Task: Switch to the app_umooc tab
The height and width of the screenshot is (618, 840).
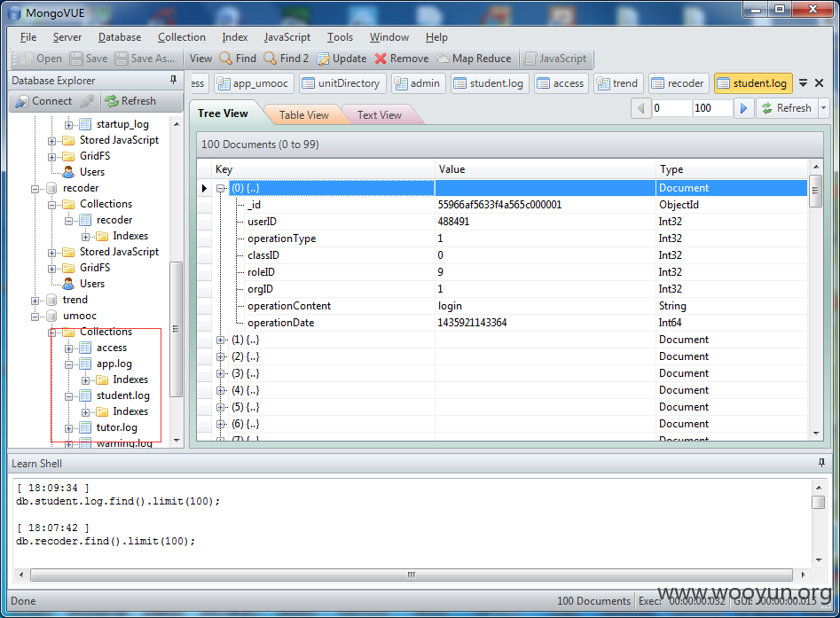Action: pyautogui.click(x=254, y=83)
